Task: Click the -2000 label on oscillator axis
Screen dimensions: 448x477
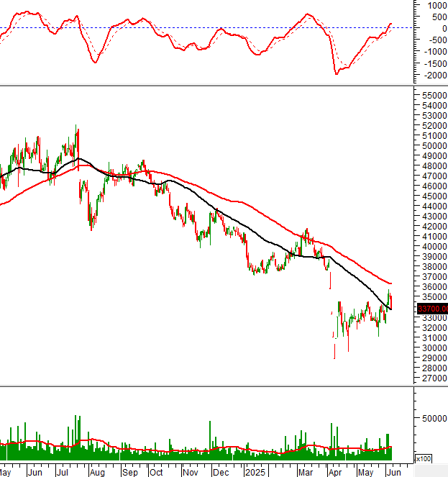Action: (x=433, y=75)
